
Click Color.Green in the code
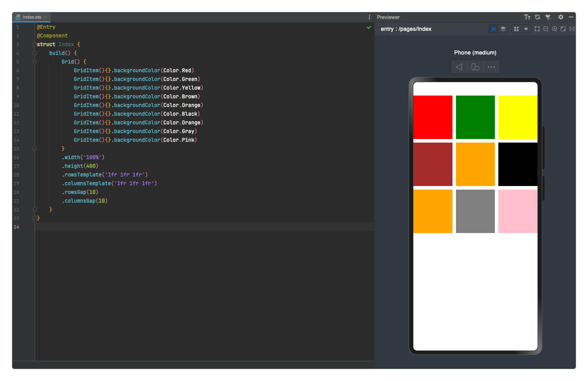(x=180, y=79)
